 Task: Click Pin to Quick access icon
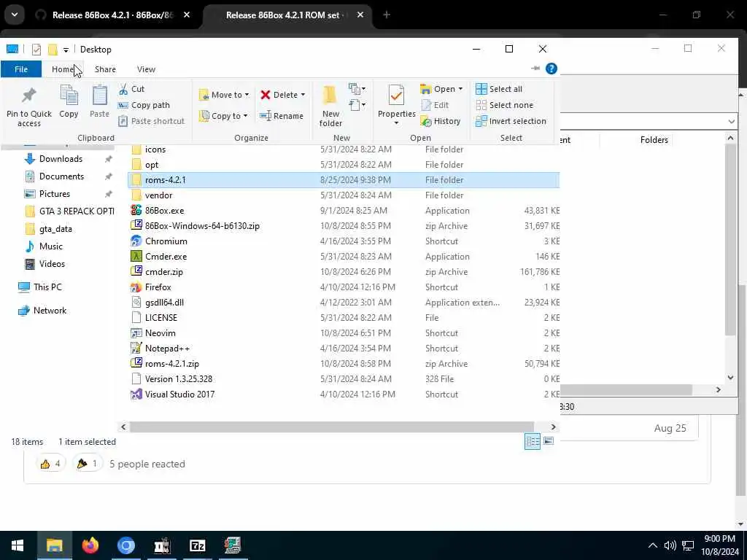(x=28, y=106)
